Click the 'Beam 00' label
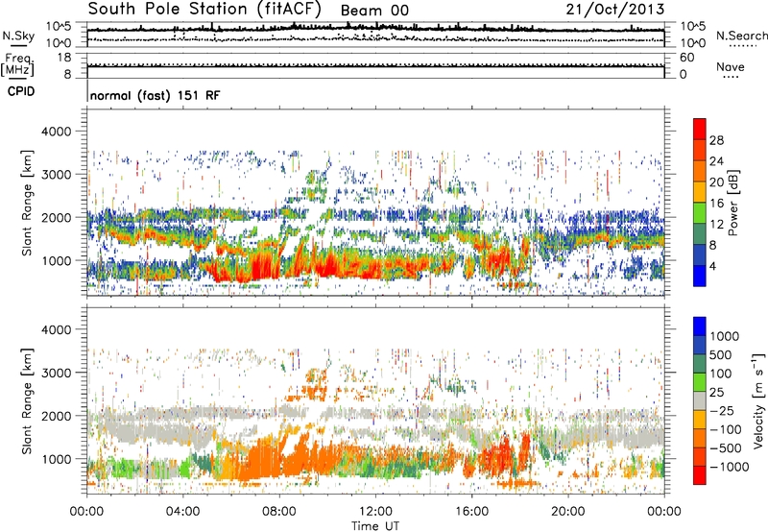 point(374,11)
